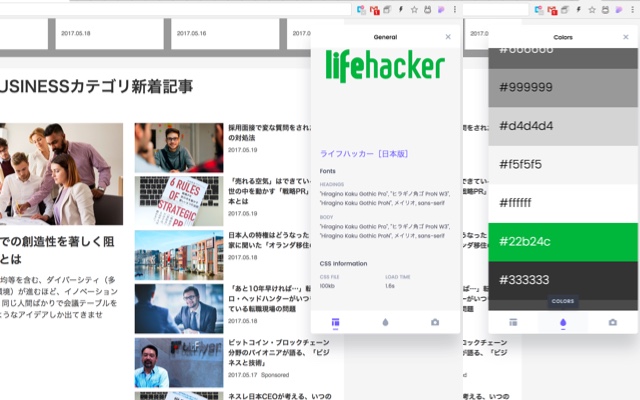
Task: Open the bitFlyer article thumbnail
Action: click(179, 362)
